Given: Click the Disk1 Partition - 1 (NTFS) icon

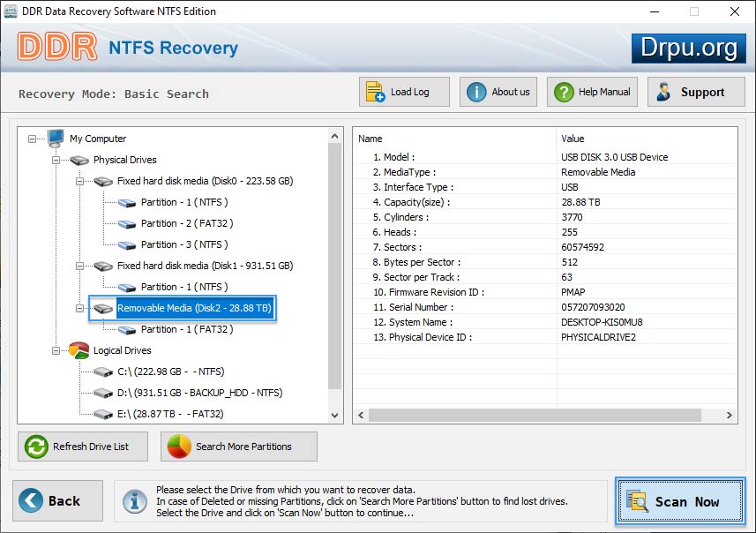Looking at the screenshot, I should pos(127,288).
